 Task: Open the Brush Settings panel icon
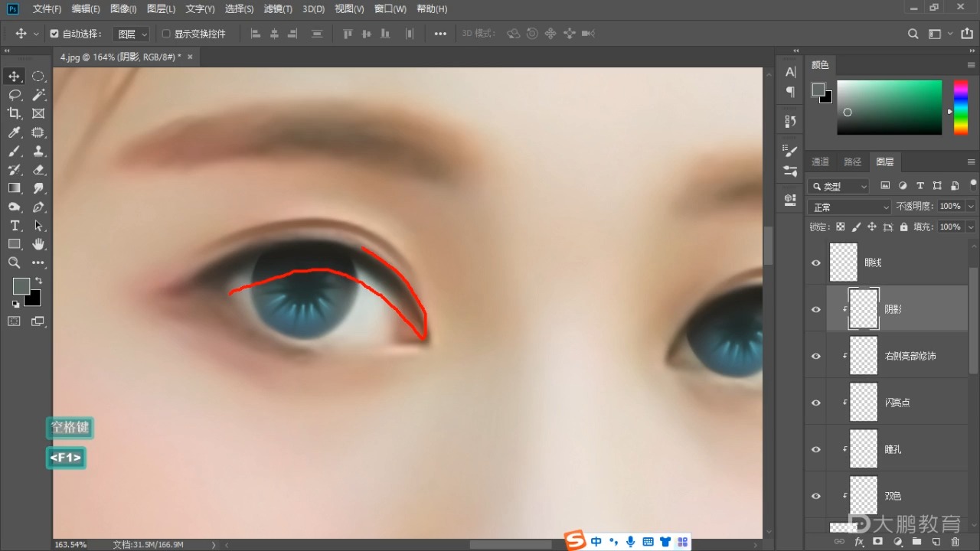coord(790,152)
